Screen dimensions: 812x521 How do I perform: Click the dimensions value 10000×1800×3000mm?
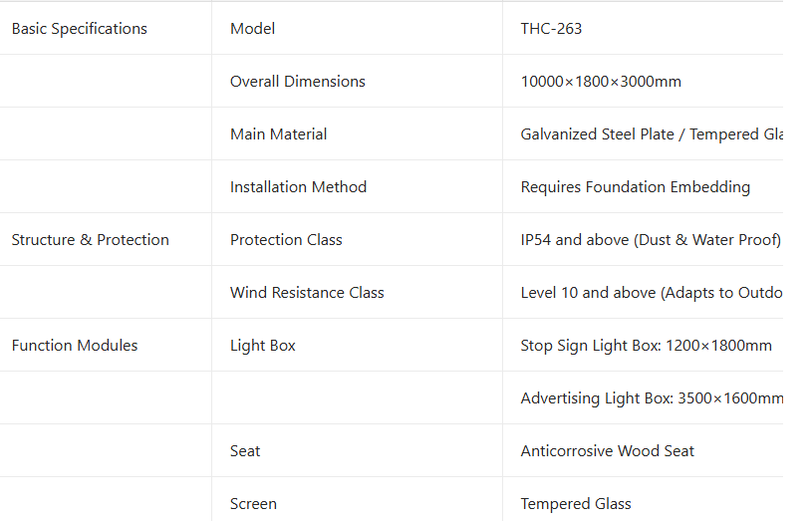click(x=601, y=82)
